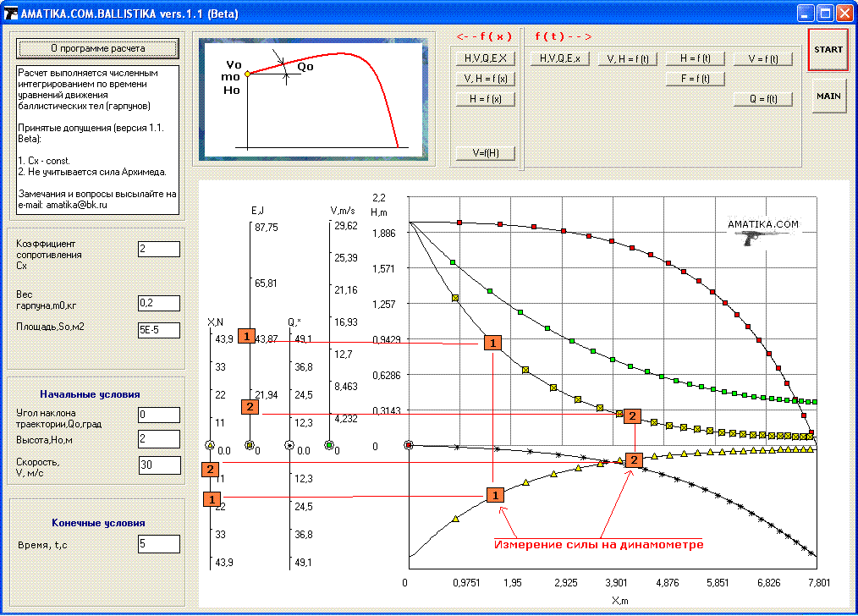Click the black star marker on Q axis
This screenshot has height=616, width=858.
[289, 444]
